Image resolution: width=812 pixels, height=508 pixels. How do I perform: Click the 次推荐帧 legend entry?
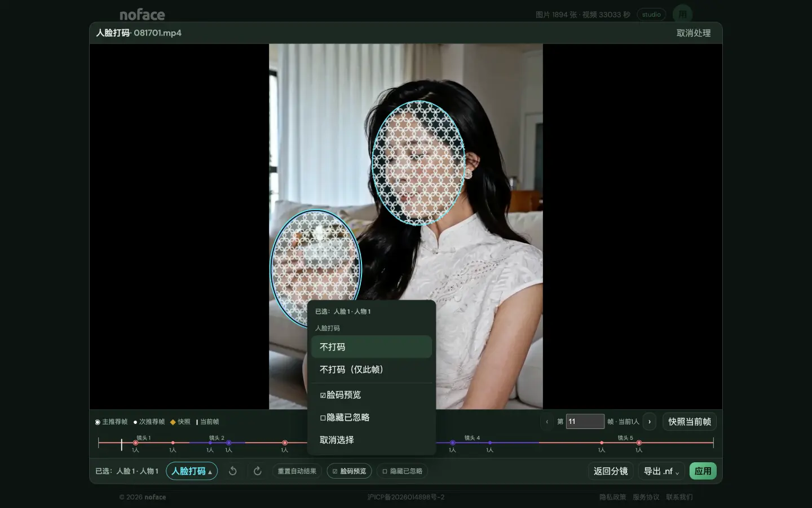[x=149, y=422]
